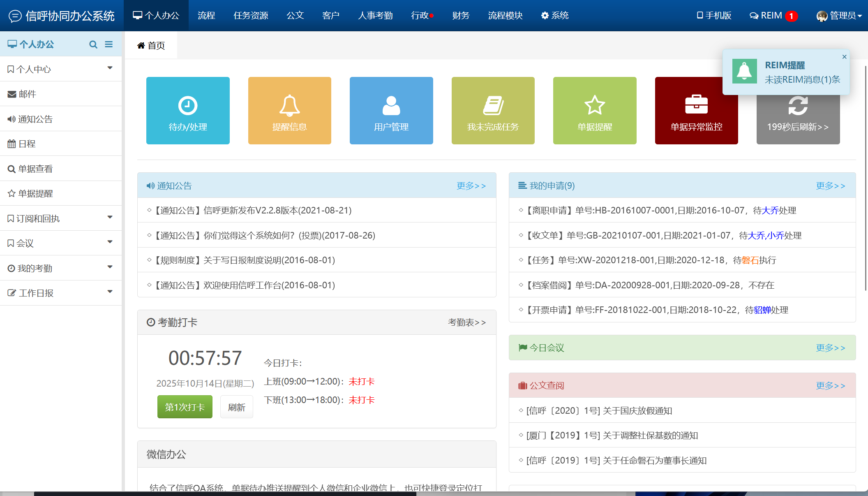Open the 我未完成任务 book tile

[493, 110]
